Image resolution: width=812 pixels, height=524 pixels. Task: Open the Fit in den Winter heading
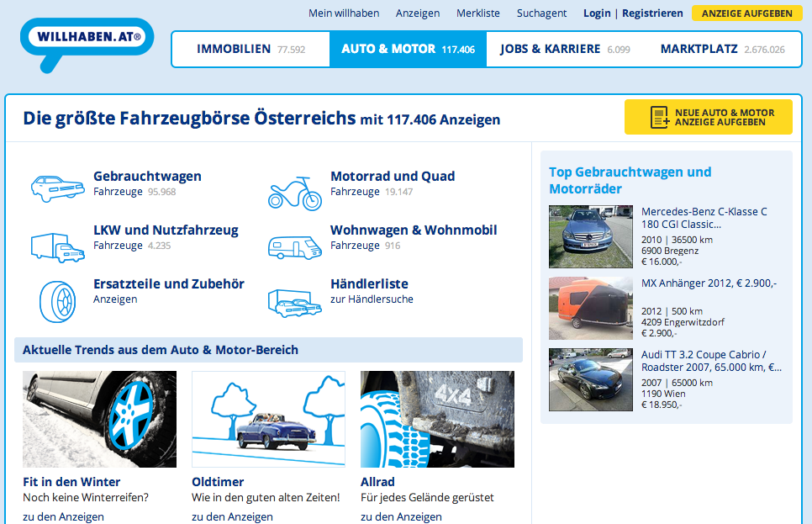[71, 482]
